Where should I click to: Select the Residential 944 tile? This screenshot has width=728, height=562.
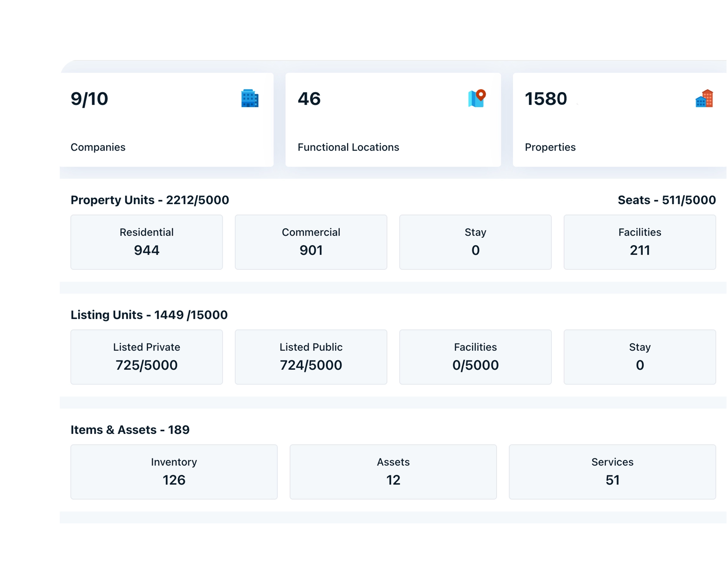(147, 242)
